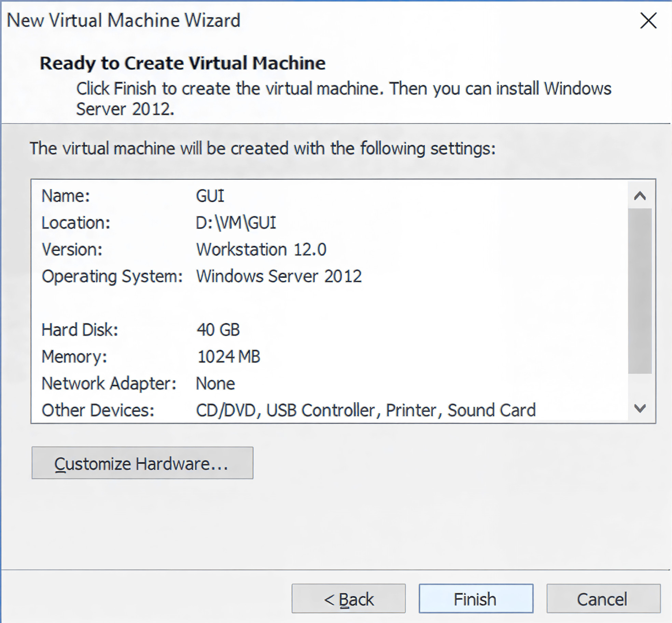
Task: Go back with the Back button
Action: point(348,599)
